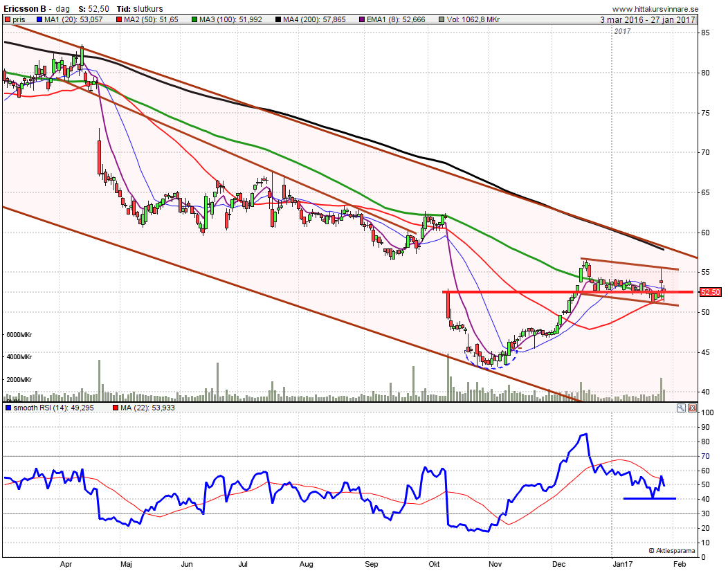
Task: Click the '4000MKr' volume axis label
Action: point(19,357)
